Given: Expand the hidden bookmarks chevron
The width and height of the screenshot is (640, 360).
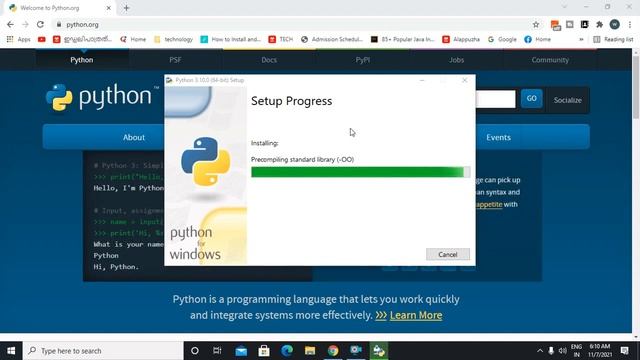Looking at the screenshot, I should (x=581, y=39).
